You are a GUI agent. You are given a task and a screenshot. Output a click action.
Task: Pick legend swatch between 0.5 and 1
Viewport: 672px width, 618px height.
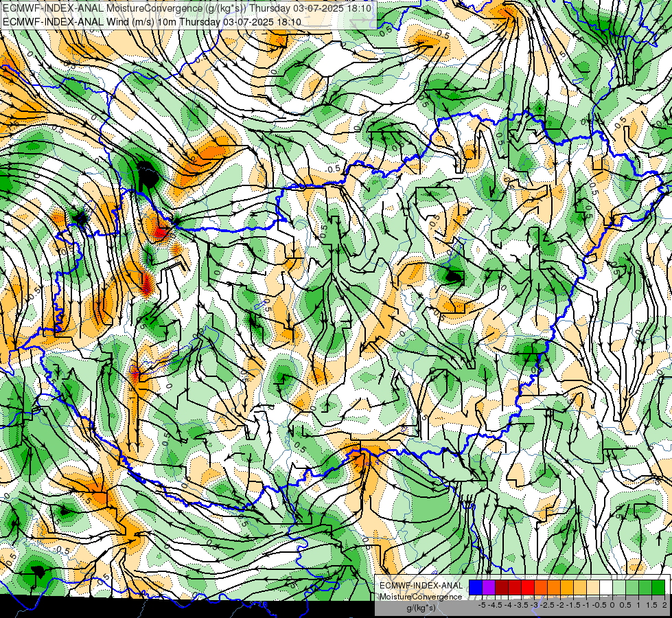click(632, 587)
